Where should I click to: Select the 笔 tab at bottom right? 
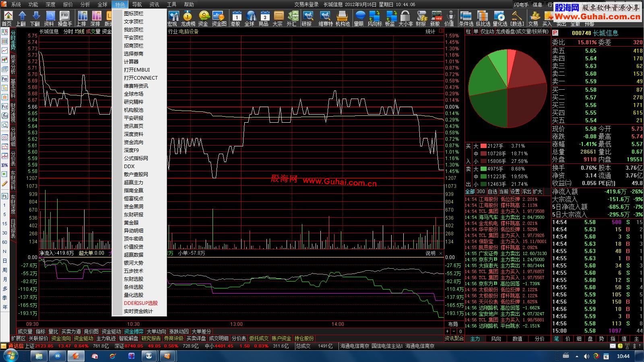[x=557, y=339]
